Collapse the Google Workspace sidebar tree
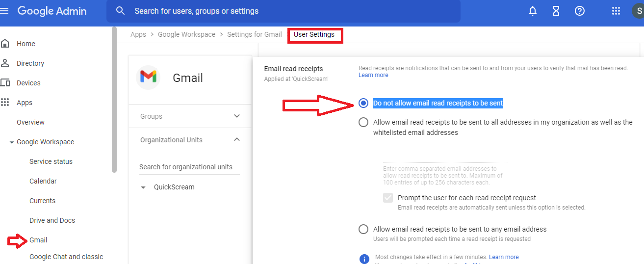 (x=12, y=142)
